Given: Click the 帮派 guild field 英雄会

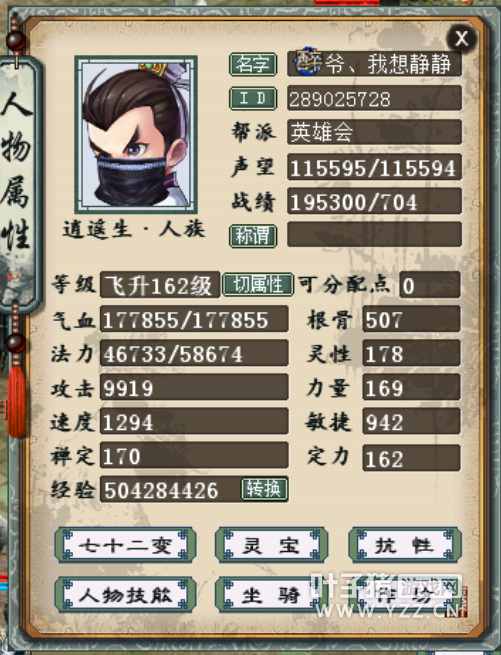Looking at the screenshot, I should [x=374, y=132].
